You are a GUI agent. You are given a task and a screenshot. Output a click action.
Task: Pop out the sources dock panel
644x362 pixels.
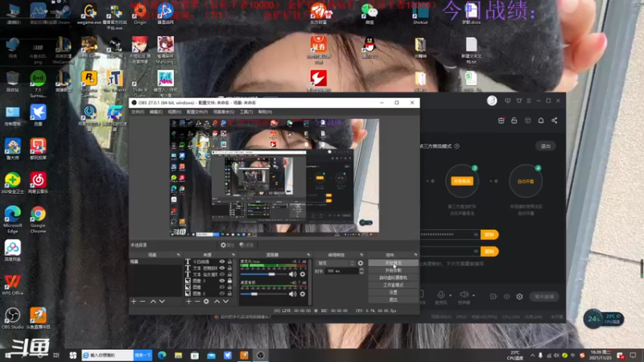click(233, 255)
